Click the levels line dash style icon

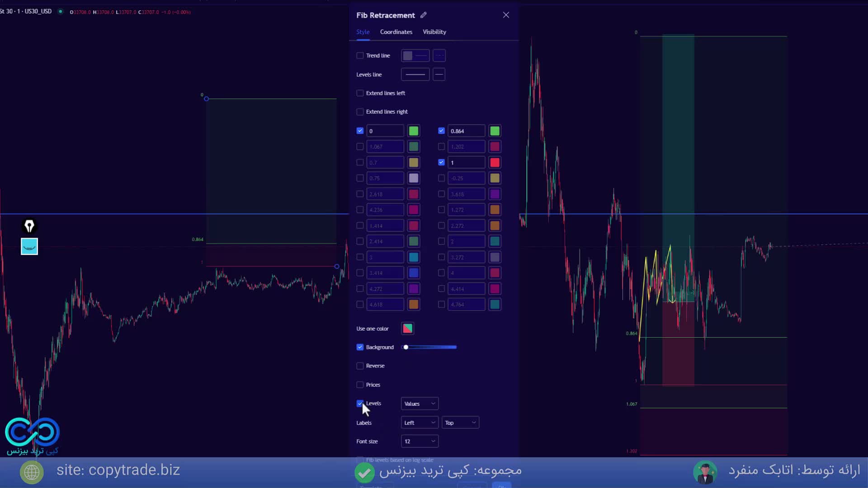point(439,75)
